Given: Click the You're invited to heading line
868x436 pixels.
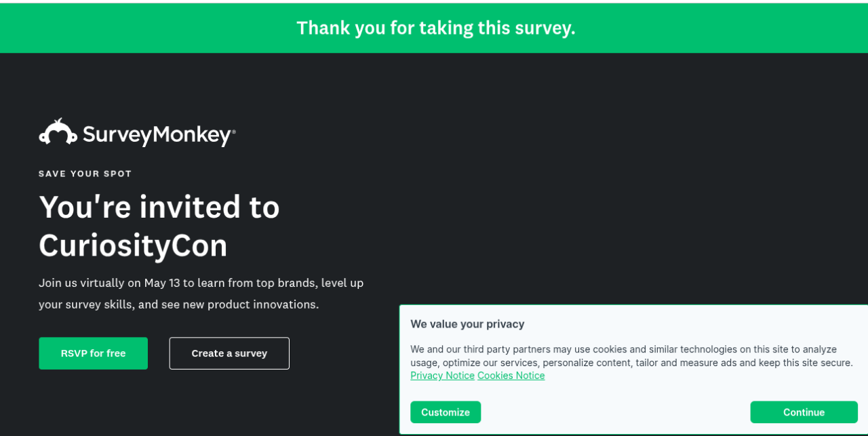Looking at the screenshot, I should [159, 207].
